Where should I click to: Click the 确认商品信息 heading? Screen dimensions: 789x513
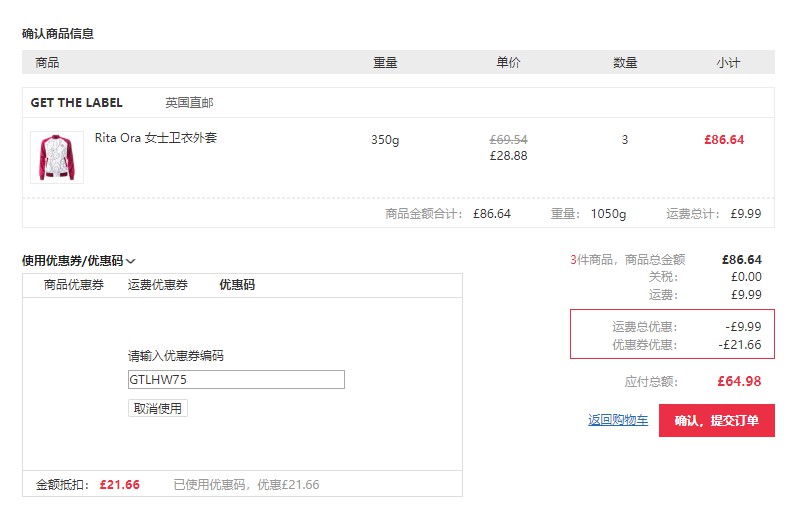(58, 34)
